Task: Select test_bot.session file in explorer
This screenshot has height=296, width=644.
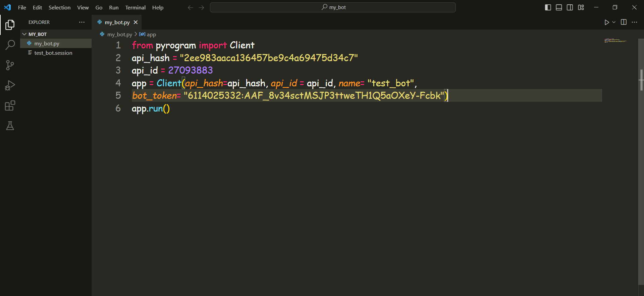Action: point(53,53)
